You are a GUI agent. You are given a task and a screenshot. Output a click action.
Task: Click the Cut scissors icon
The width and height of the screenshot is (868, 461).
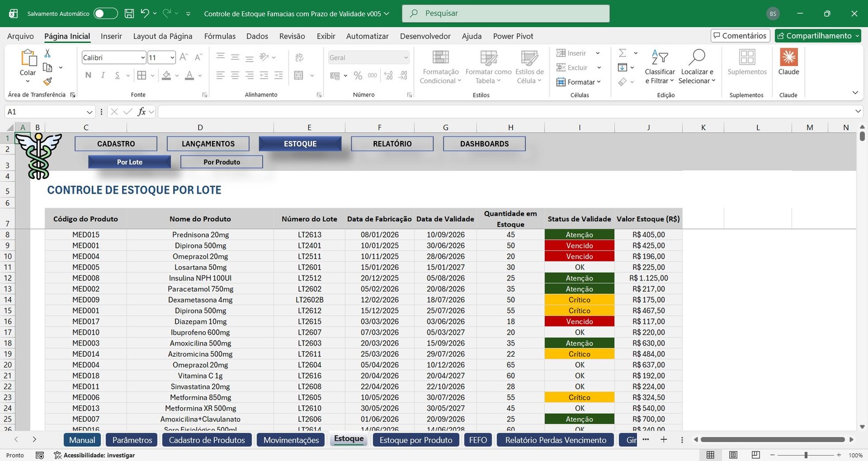(x=48, y=53)
